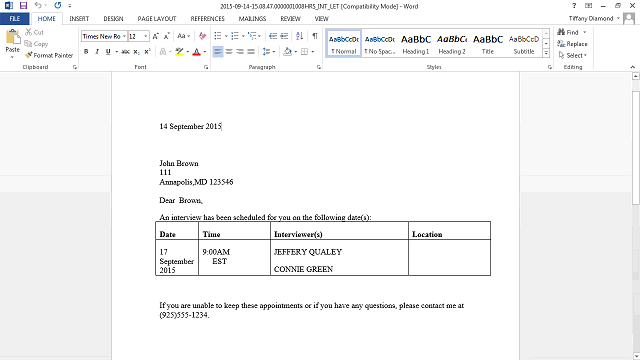Apply the red font color
This screenshot has width=640, height=360.
point(196,52)
